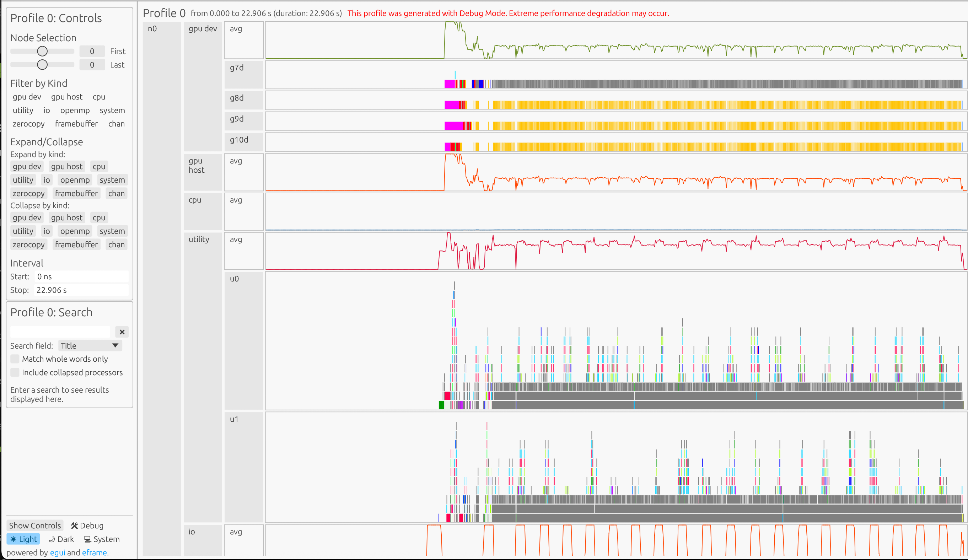
Task: Adjust the First node slider
Action: [x=42, y=51]
